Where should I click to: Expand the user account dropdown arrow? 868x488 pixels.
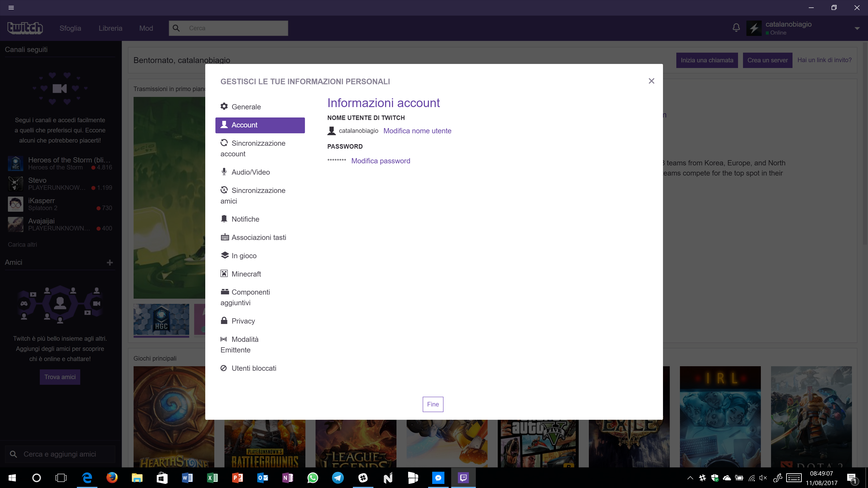click(857, 29)
